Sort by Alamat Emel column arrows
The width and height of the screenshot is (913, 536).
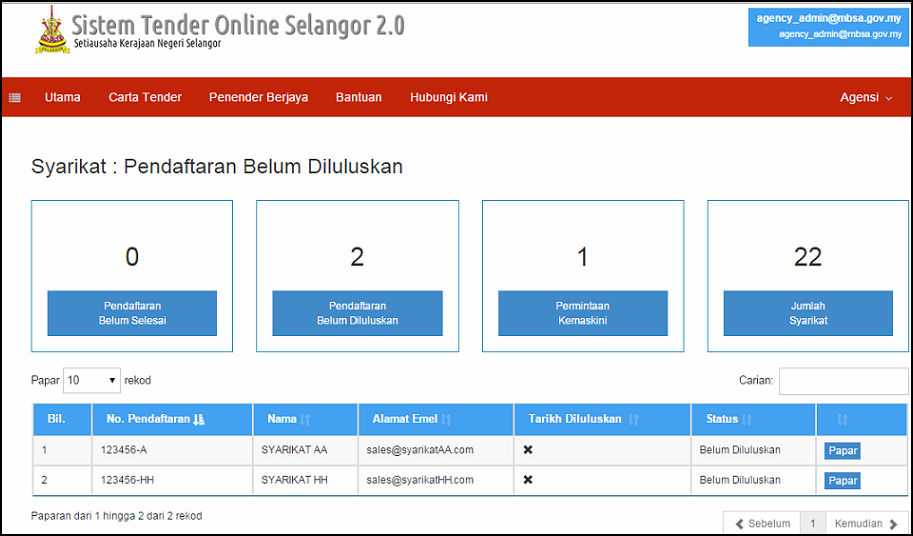point(446,420)
